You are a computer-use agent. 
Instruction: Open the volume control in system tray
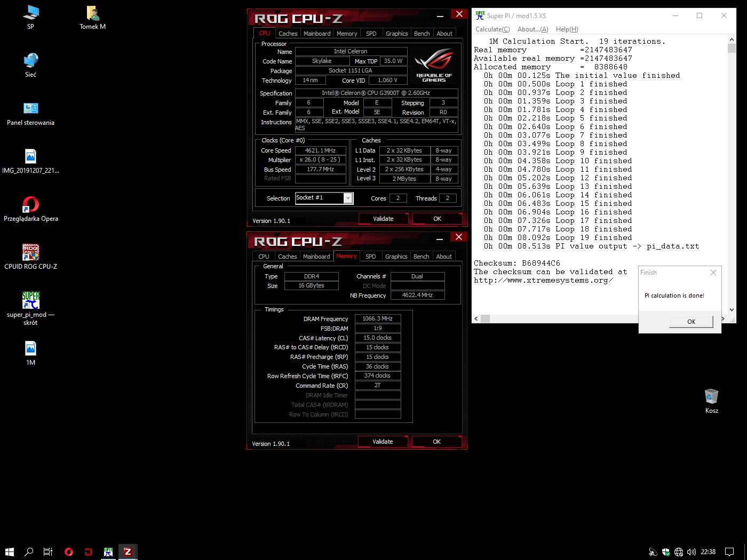tap(692, 552)
